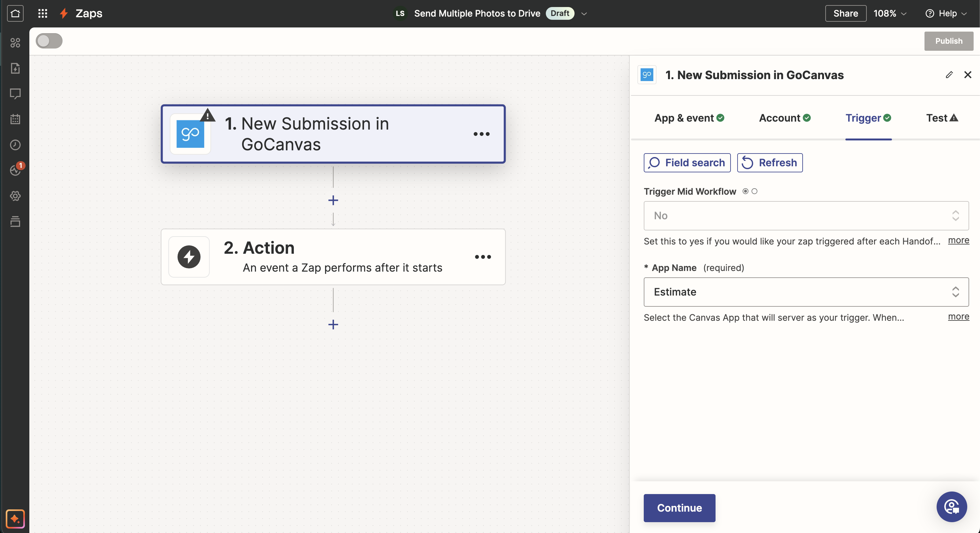This screenshot has height=533, width=980.
Task: Expand the Help dropdown chevron
Action: (964, 14)
